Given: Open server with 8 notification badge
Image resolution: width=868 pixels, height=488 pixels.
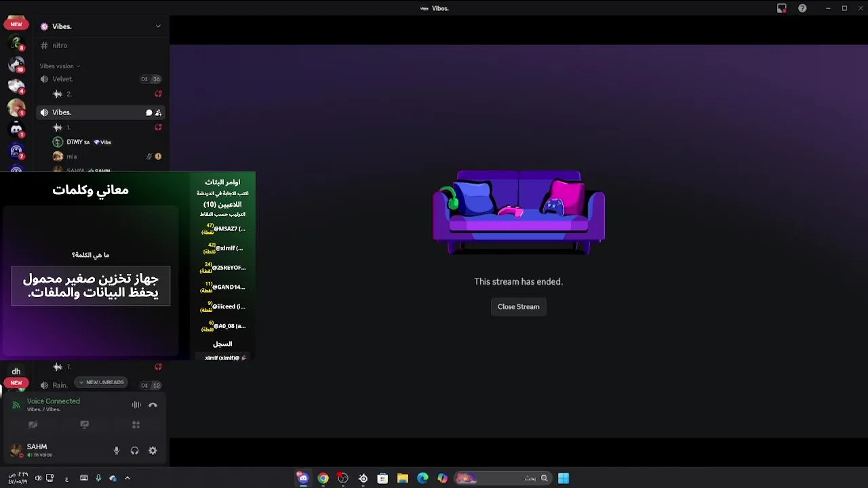Looking at the screenshot, I should point(16,43).
